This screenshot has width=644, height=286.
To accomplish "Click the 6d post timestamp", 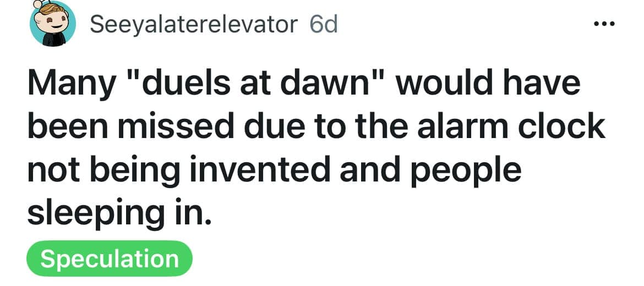I will (x=324, y=25).
